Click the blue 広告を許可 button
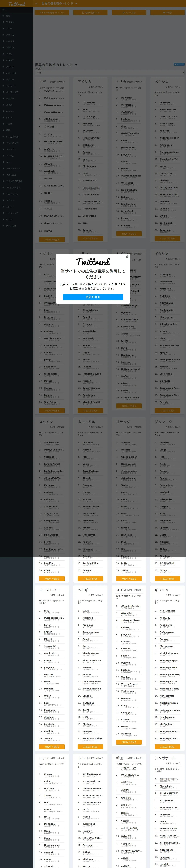This screenshot has width=186, height=868. point(93,297)
